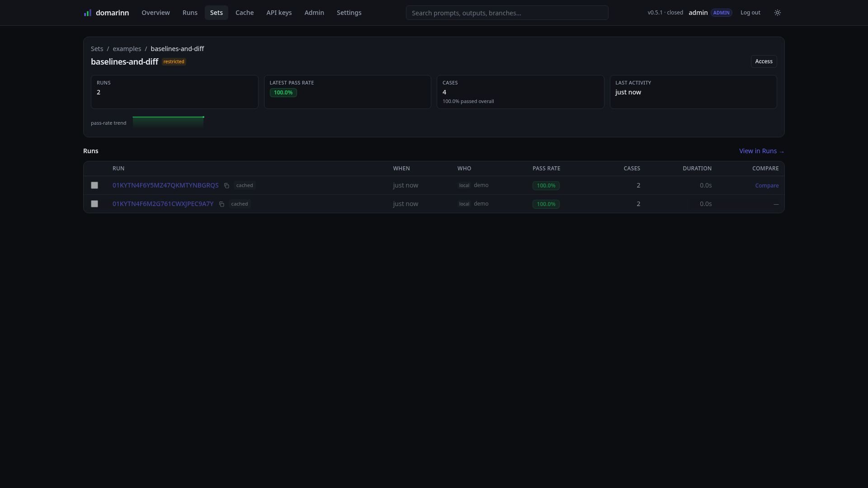Click the v0.5.1 · closed version text
The height and width of the screenshot is (488, 868).
tap(665, 13)
